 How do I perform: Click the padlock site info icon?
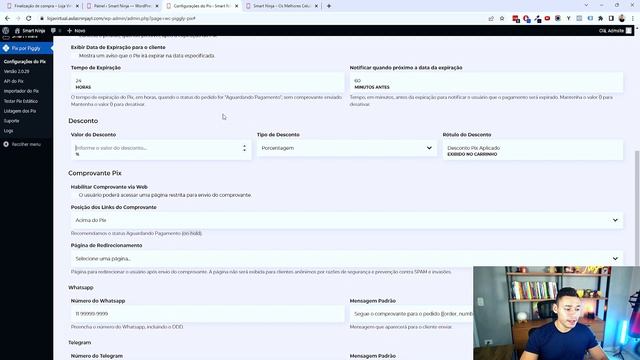[42, 18]
